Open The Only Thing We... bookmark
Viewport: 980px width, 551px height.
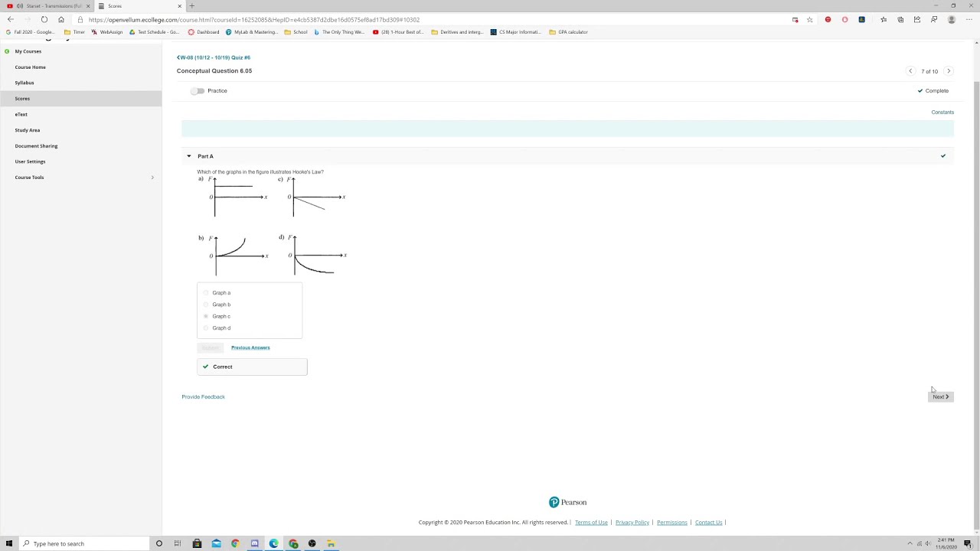[339, 32]
